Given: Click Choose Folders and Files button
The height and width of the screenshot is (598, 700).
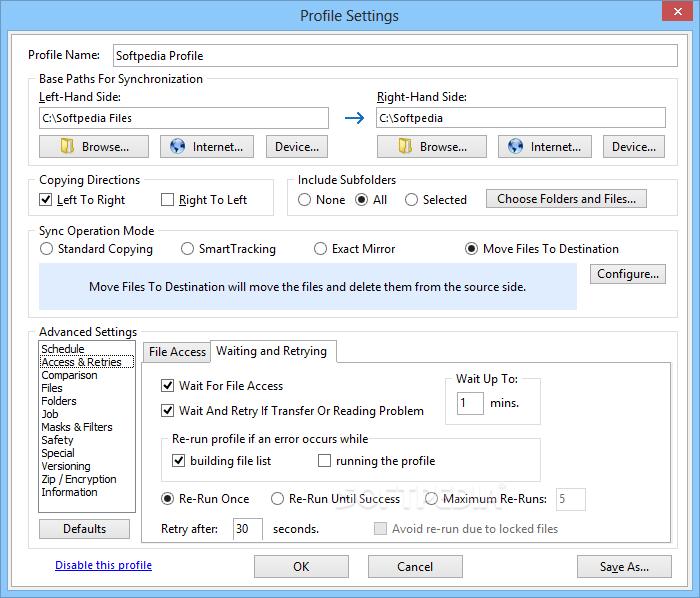Looking at the screenshot, I should point(567,199).
